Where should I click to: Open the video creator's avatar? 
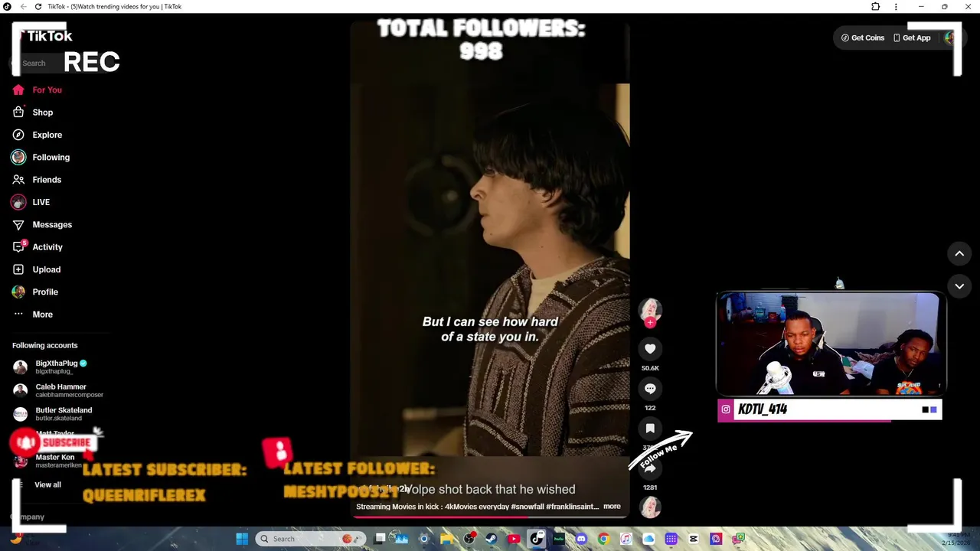tap(650, 309)
